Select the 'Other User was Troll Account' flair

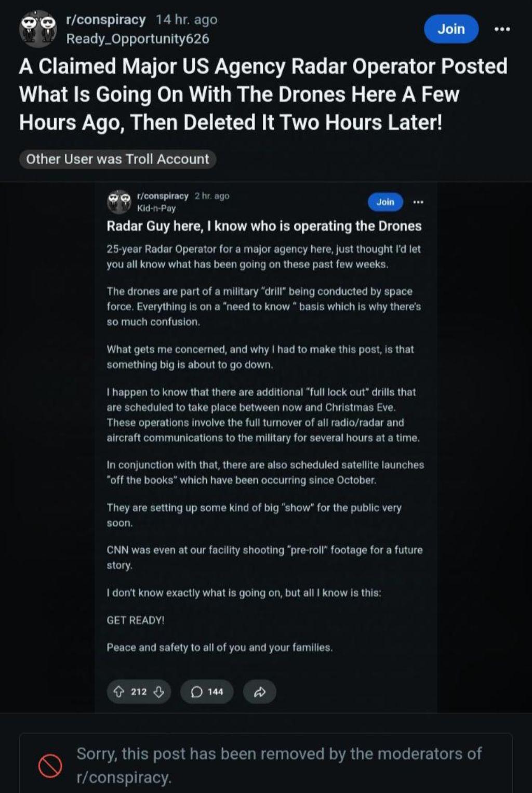(117, 159)
